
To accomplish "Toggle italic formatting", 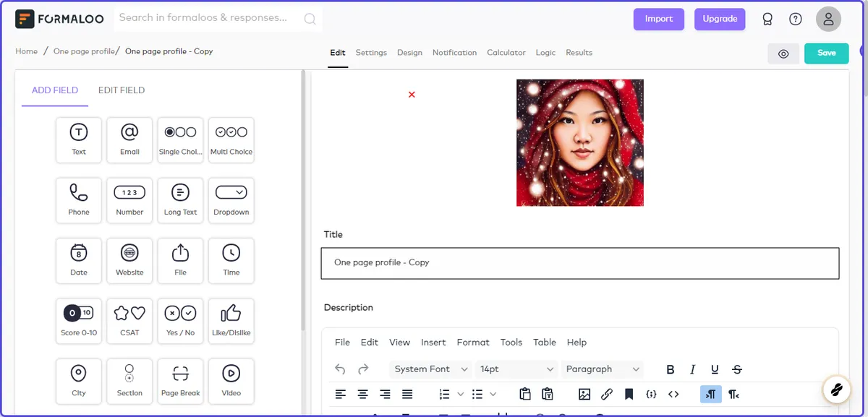I will click(692, 369).
